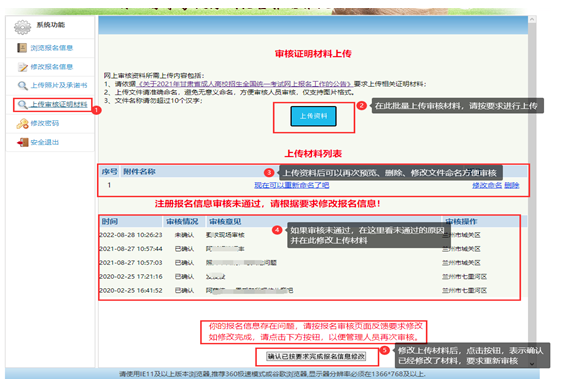Click the 附件名称 column header
Viewport: 561px width, 391px height.
[x=139, y=172]
